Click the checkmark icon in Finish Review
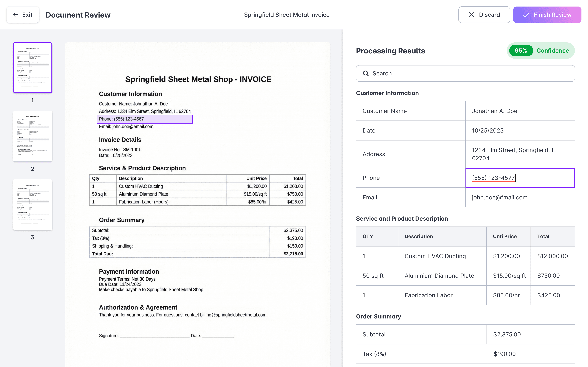The width and height of the screenshot is (588, 367). pos(526,15)
